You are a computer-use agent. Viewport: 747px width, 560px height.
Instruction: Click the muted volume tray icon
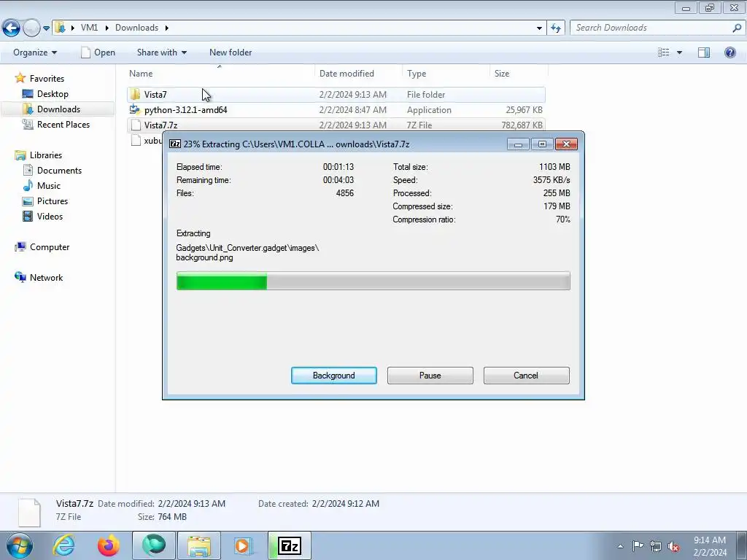pyautogui.click(x=673, y=546)
